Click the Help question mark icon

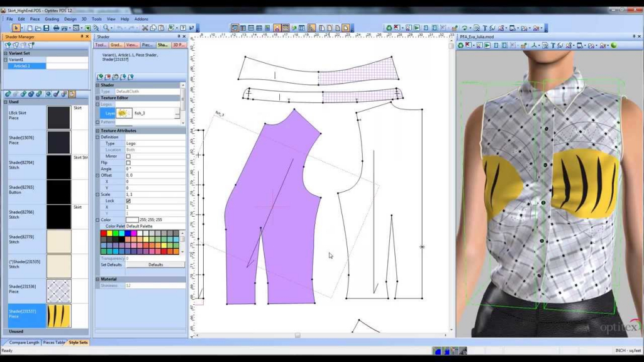point(183,28)
